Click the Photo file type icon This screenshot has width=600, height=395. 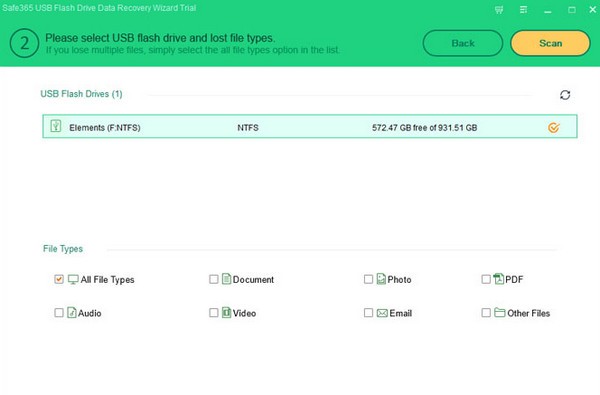tap(381, 279)
